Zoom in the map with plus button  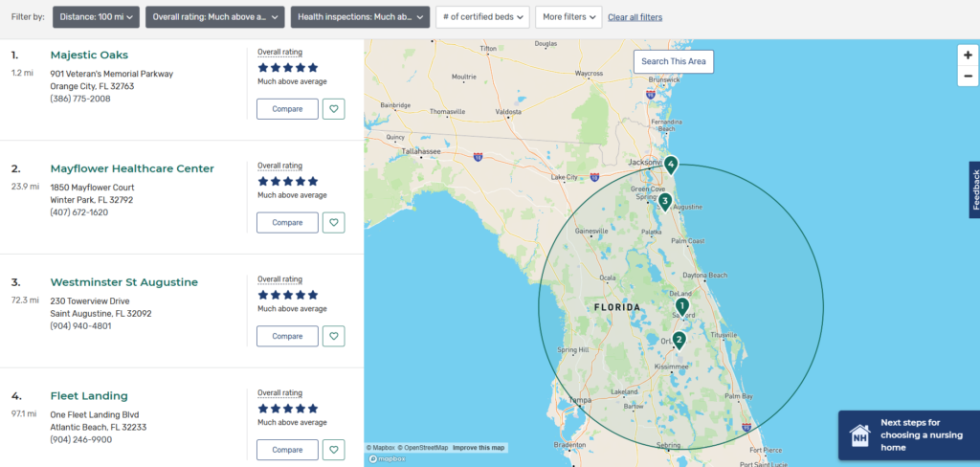coord(969,55)
